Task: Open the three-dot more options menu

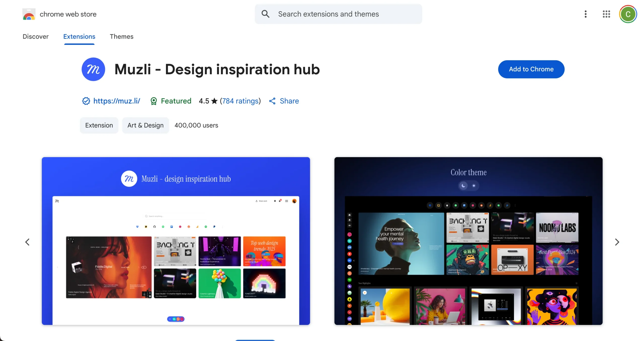Action: [x=585, y=14]
